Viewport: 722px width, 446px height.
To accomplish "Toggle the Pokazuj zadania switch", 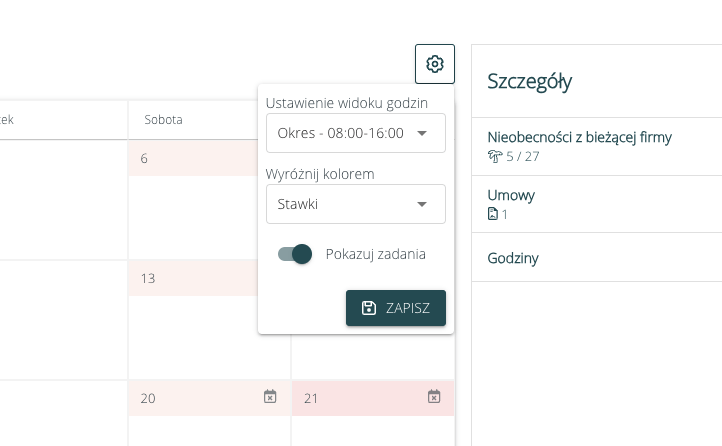I will click(295, 254).
